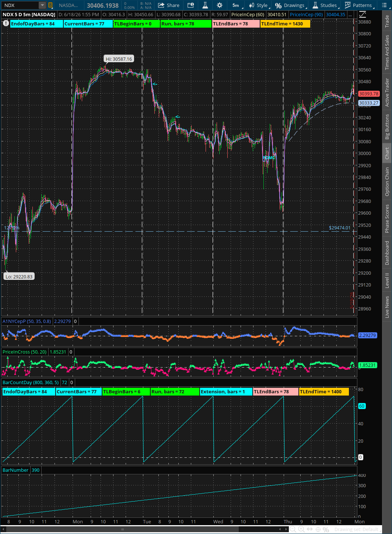Select the pan tool icon at bottom
The image size is (392, 534).
[310, 529]
